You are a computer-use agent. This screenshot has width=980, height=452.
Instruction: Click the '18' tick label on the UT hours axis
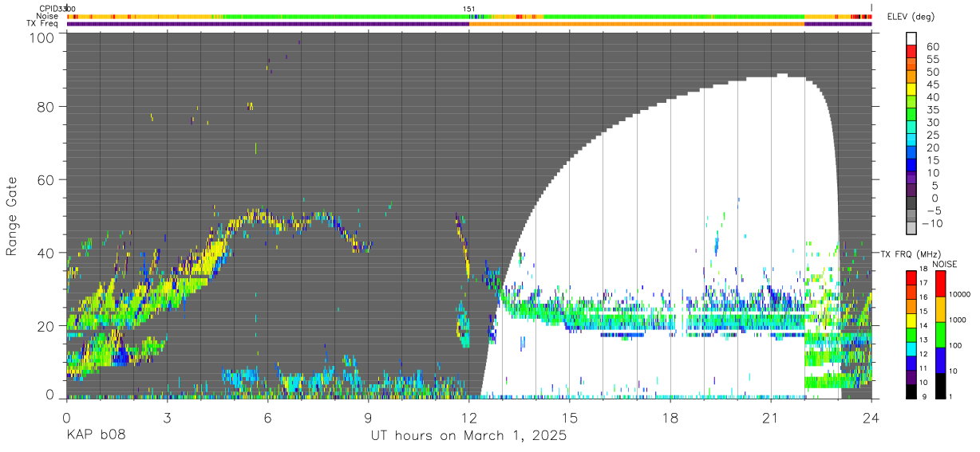tap(670, 418)
